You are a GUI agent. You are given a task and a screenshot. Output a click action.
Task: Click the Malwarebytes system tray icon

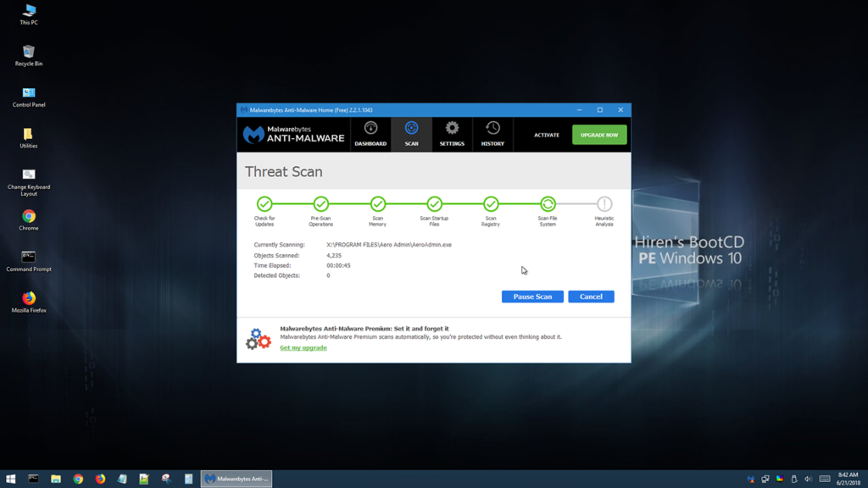(751, 479)
